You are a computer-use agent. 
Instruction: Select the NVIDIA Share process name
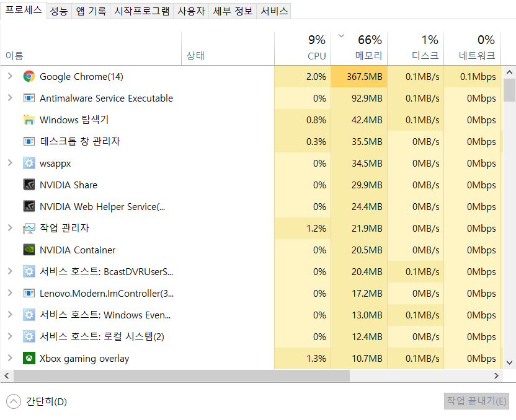coord(68,185)
